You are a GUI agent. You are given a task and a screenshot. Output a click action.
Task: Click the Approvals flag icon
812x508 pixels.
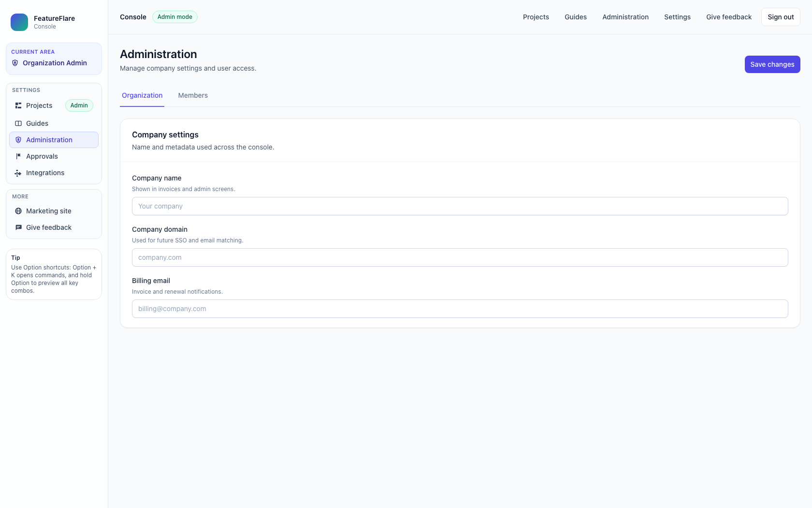(x=18, y=156)
